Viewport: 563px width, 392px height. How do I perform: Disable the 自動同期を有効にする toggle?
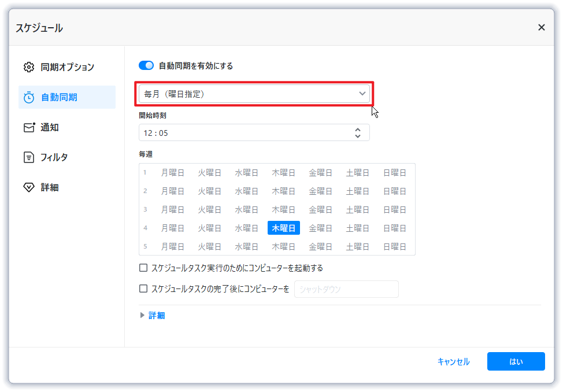[x=146, y=66]
